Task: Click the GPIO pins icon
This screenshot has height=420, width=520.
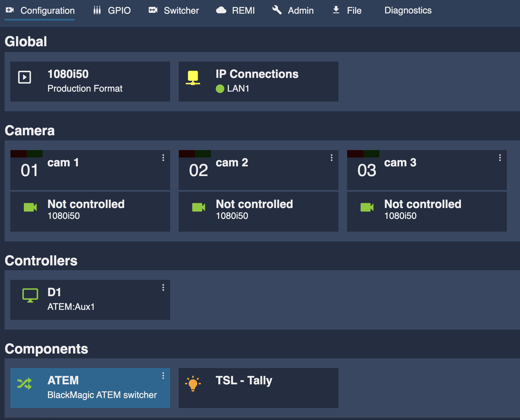Action: click(97, 10)
